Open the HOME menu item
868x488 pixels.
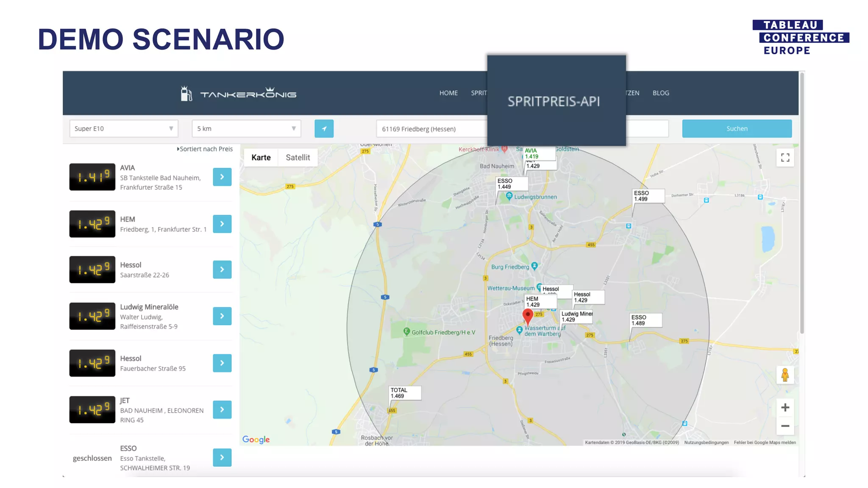tap(448, 93)
